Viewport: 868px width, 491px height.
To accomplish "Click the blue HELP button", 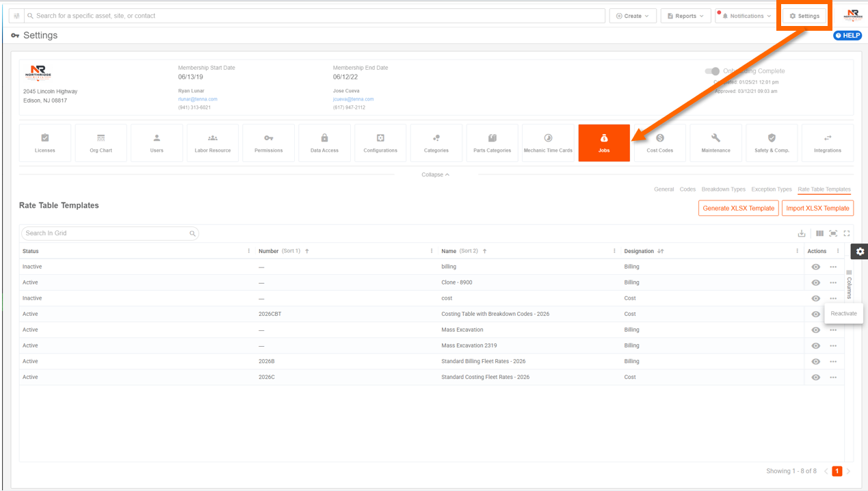I will pos(847,36).
